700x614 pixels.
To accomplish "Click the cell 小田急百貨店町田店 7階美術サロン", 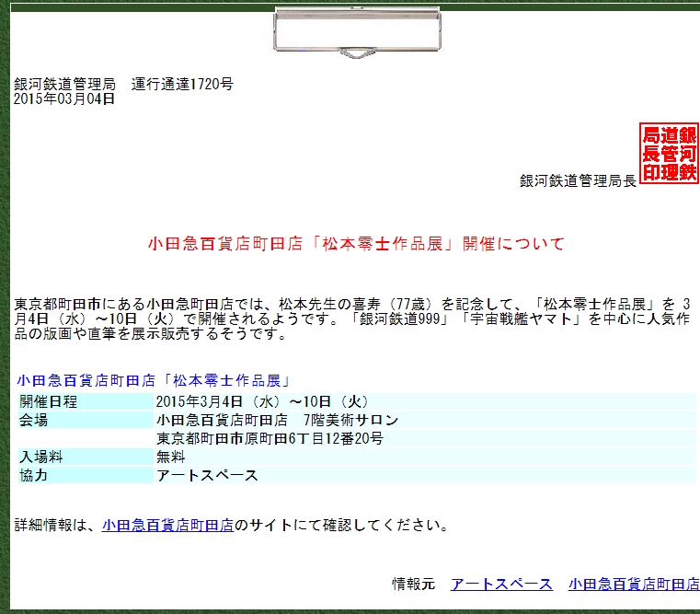I will 425,420.
